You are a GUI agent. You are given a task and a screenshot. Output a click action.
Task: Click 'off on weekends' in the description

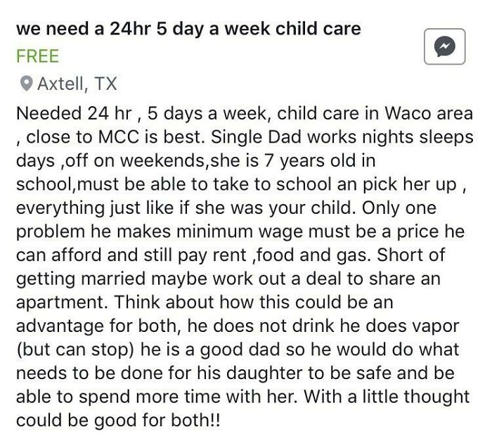point(131,159)
